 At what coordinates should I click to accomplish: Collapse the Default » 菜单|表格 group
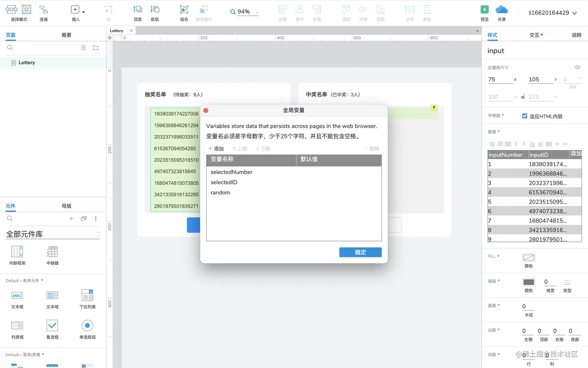point(25,354)
